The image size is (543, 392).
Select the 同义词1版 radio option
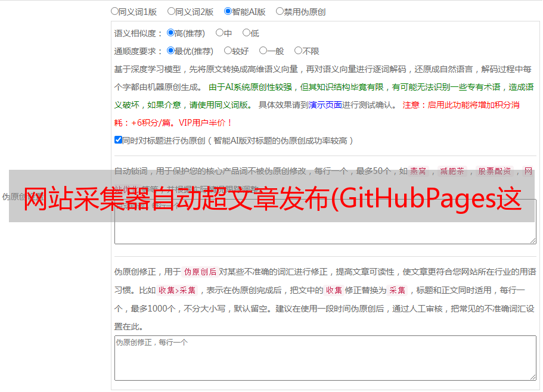tap(114, 11)
